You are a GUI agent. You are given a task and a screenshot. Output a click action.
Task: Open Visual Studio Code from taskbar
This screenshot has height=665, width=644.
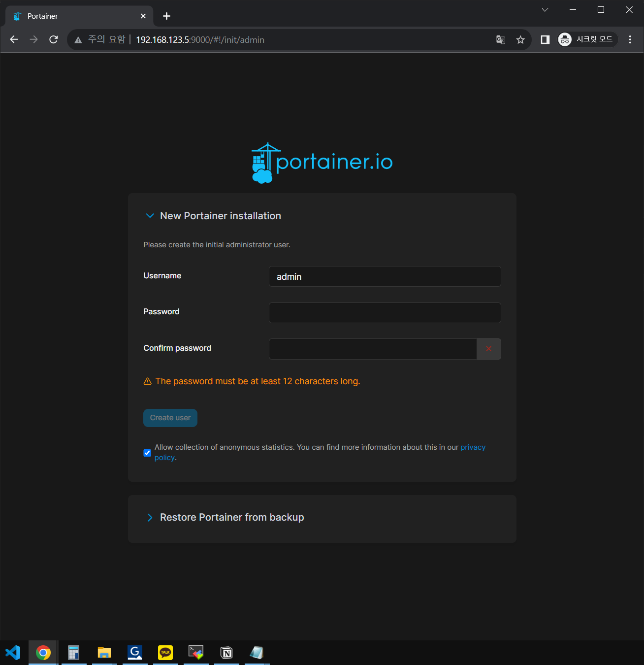(13, 653)
